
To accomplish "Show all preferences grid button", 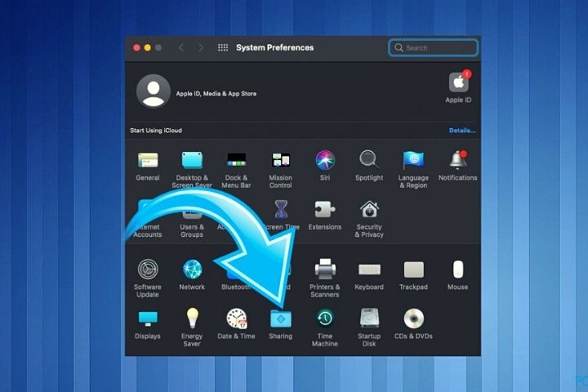I will 223,47.
